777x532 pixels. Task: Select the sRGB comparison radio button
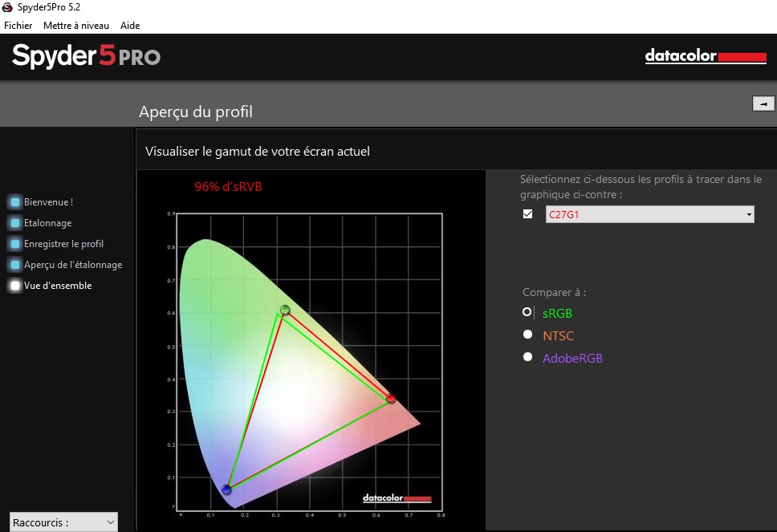(x=527, y=312)
